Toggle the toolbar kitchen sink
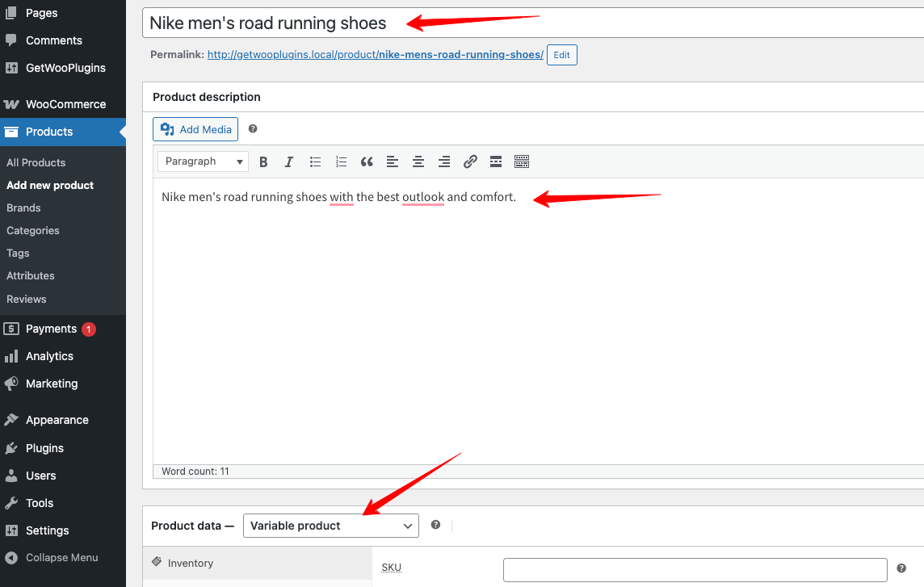The width and height of the screenshot is (924, 587). (x=522, y=161)
